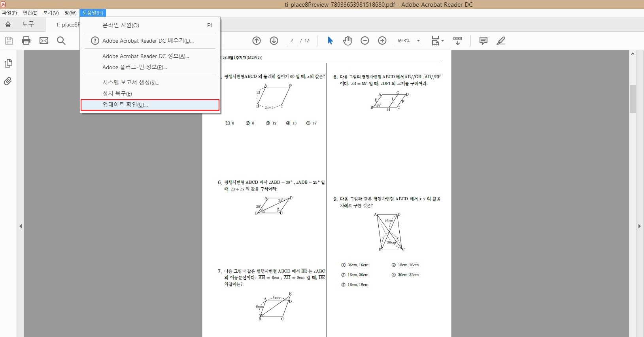
Task: Go to next page with down arrow
Action: pyautogui.click(x=274, y=41)
